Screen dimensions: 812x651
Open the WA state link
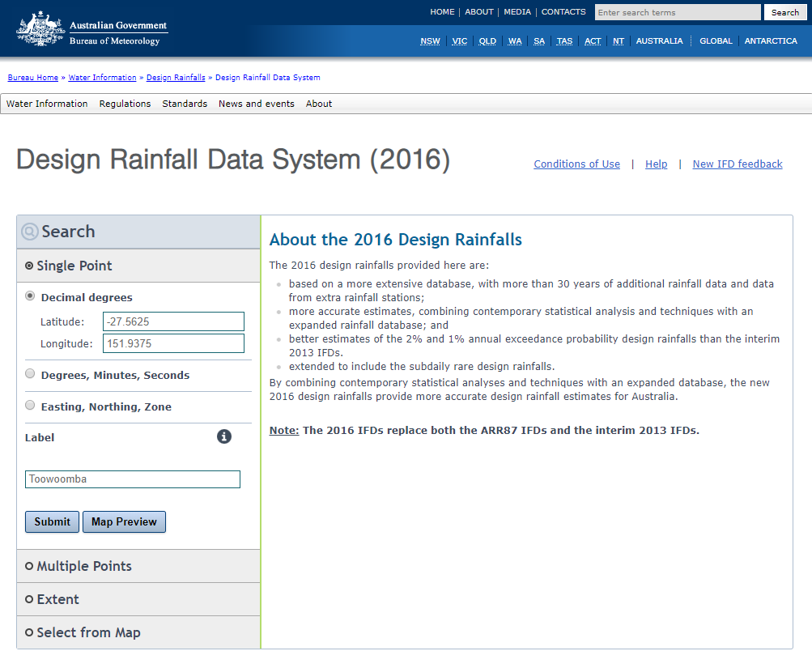515,41
